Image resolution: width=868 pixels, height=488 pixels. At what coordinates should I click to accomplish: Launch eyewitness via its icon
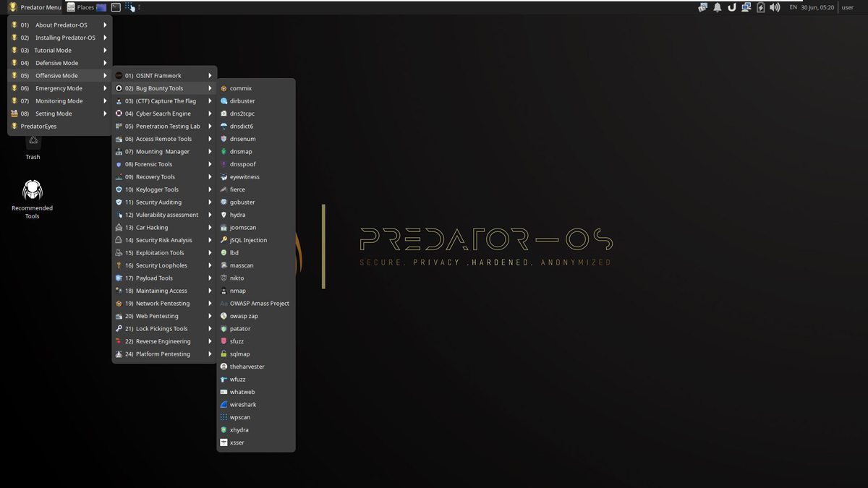pyautogui.click(x=224, y=177)
